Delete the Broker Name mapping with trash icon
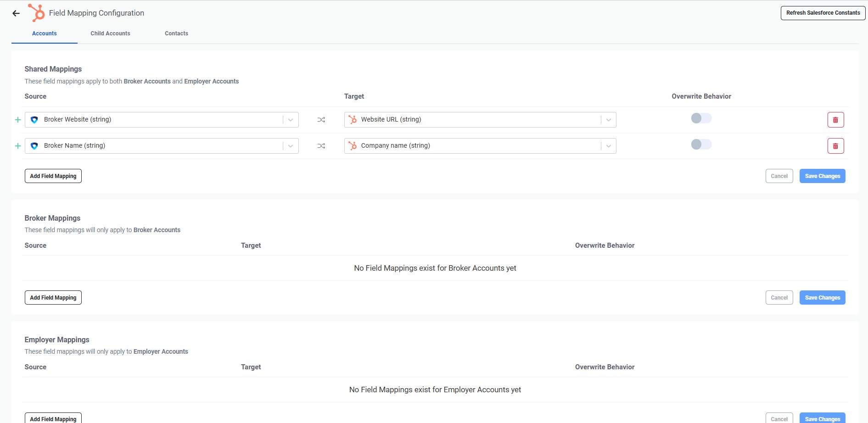868x423 pixels. point(835,146)
